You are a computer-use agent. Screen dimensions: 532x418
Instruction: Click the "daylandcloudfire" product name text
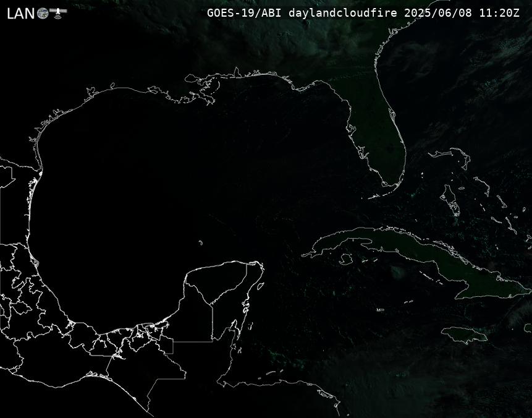343,13
